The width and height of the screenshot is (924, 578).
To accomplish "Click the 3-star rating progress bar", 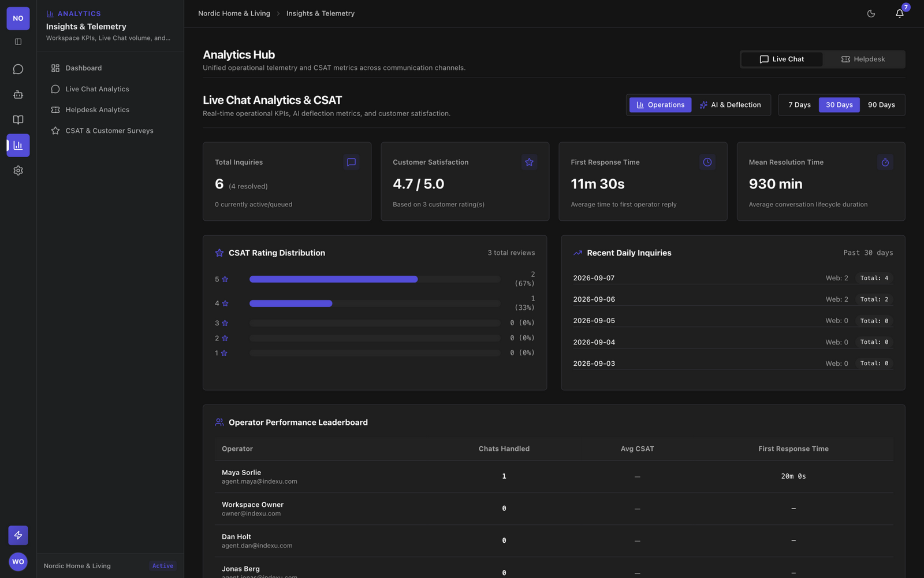I will [x=375, y=323].
